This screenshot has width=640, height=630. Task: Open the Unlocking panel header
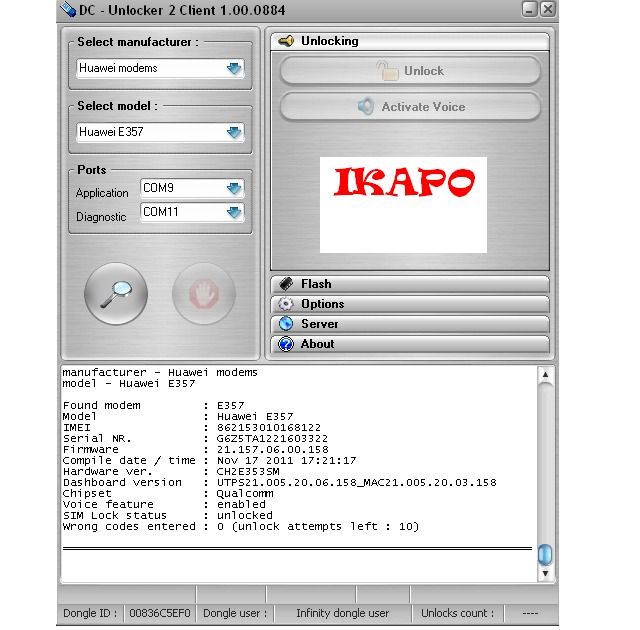click(410, 41)
